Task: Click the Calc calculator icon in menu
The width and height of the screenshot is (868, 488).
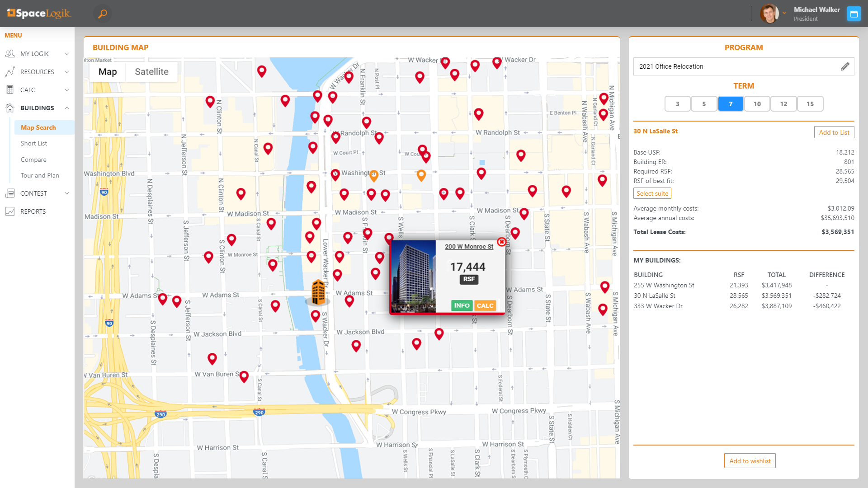Action: coord(10,90)
